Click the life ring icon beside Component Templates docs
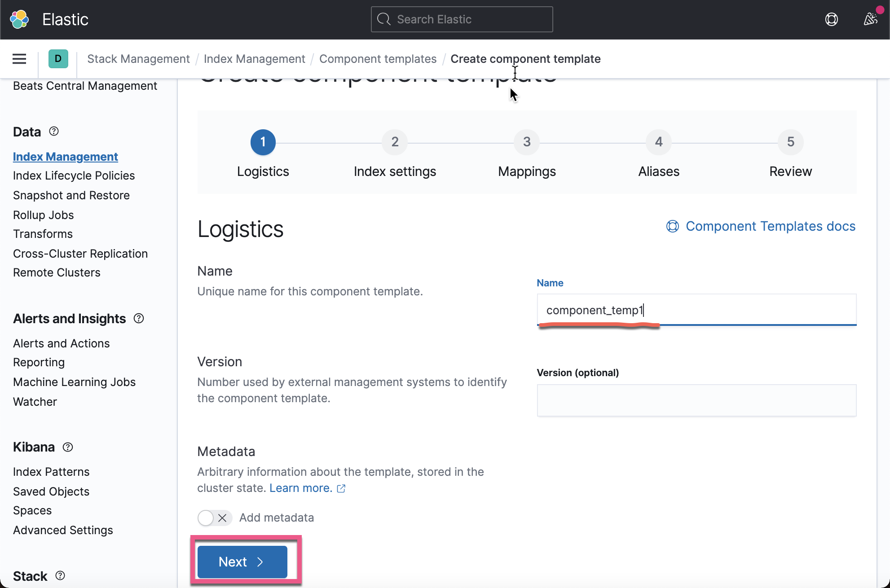The width and height of the screenshot is (890, 588). point(672,226)
